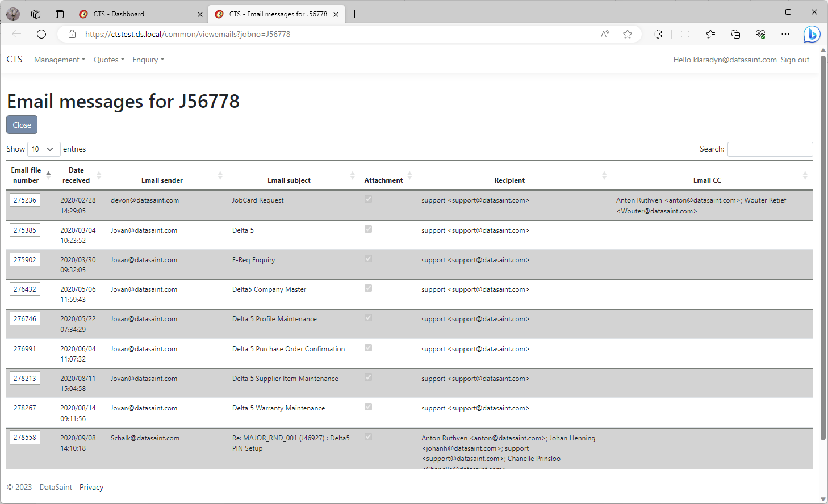
Task: Open the Enquiry menu
Action: (148, 60)
